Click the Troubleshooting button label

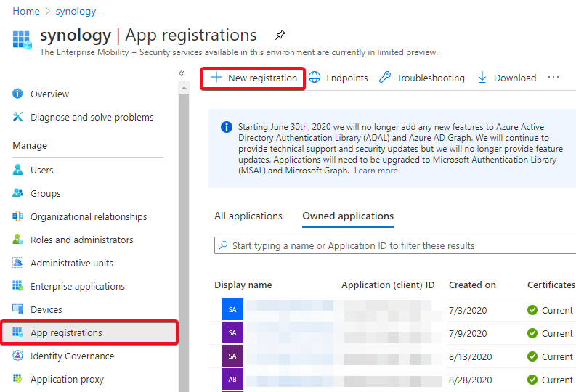click(x=431, y=78)
